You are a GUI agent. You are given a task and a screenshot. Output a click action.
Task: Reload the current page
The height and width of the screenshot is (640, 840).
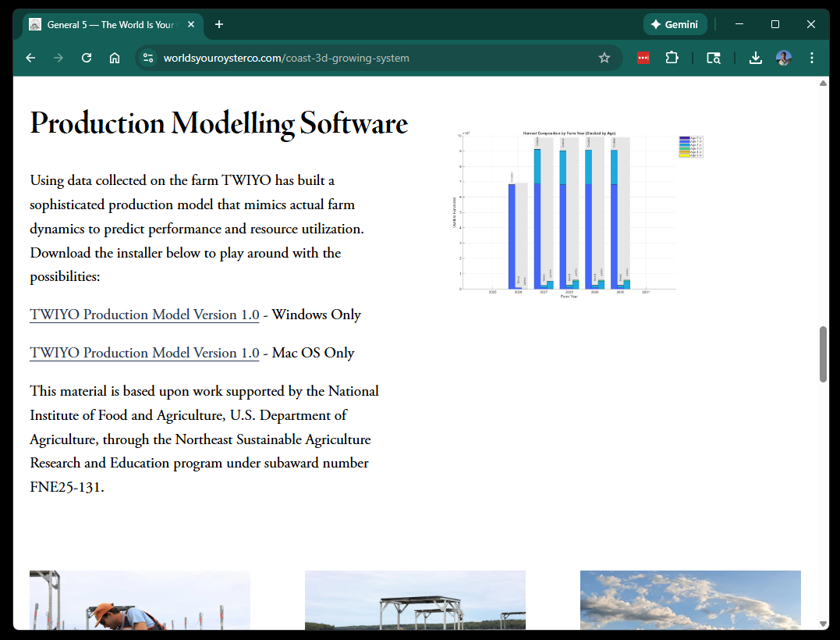point(87,58)
